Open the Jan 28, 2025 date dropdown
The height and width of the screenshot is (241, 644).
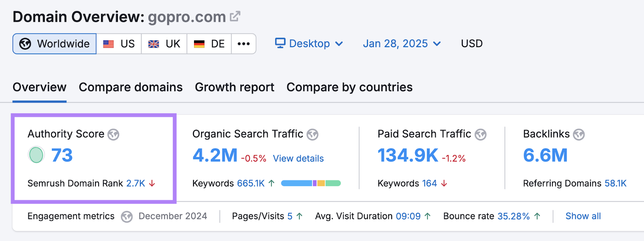click(402, 44)
